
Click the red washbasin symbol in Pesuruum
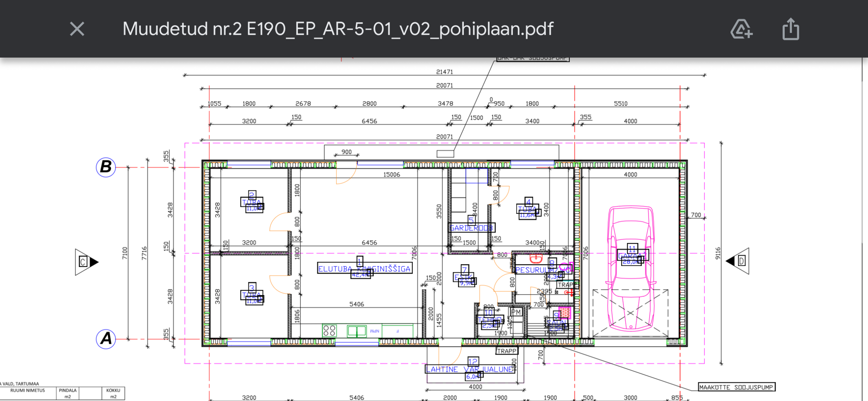tap(536, 258)
